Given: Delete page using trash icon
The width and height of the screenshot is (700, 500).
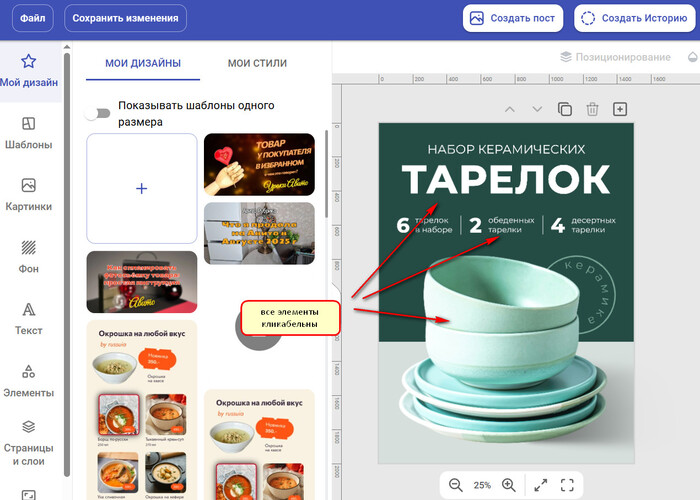Looking at the screenshot, I should (x=593, y=109).
